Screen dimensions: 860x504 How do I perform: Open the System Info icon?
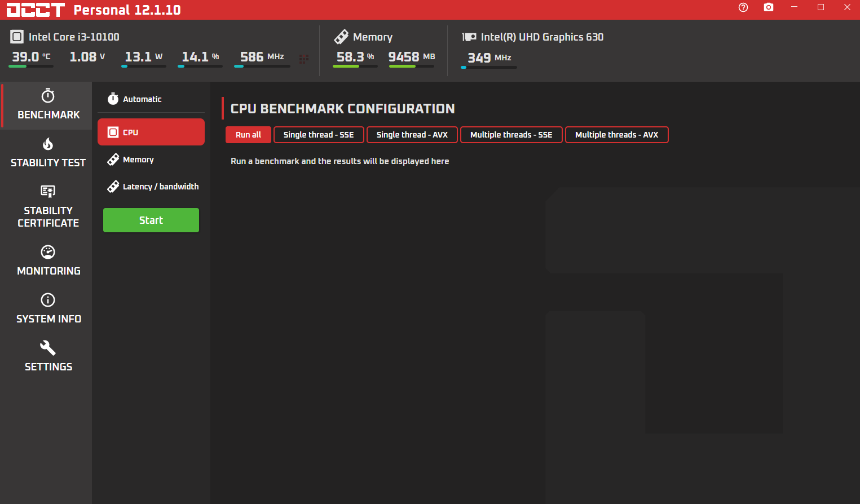pyautogui.click(x=48, y=300)
